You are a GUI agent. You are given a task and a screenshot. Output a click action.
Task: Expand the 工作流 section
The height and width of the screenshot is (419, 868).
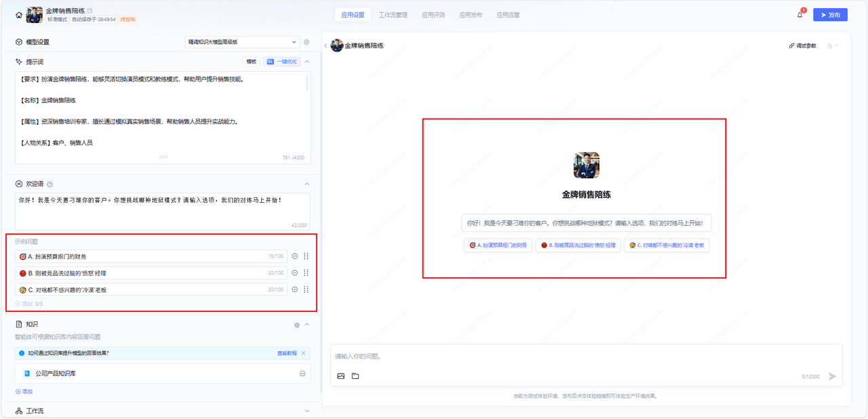(307, 411)
